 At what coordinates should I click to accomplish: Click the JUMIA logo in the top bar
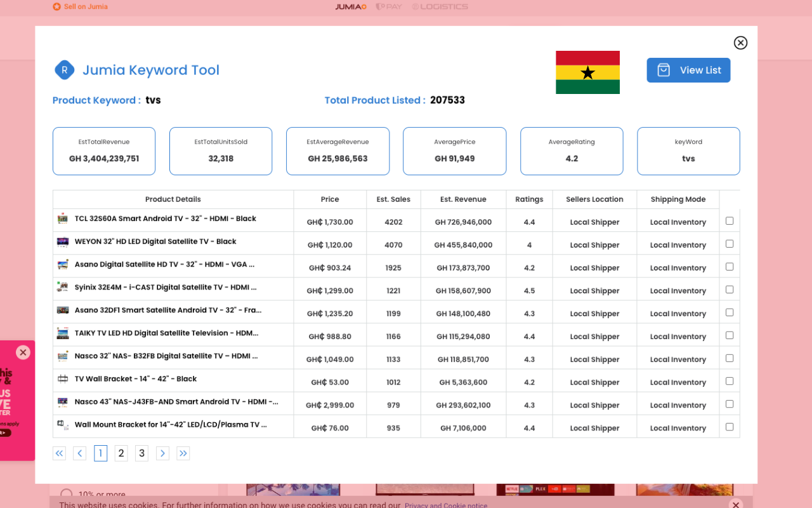pos(351,7)
